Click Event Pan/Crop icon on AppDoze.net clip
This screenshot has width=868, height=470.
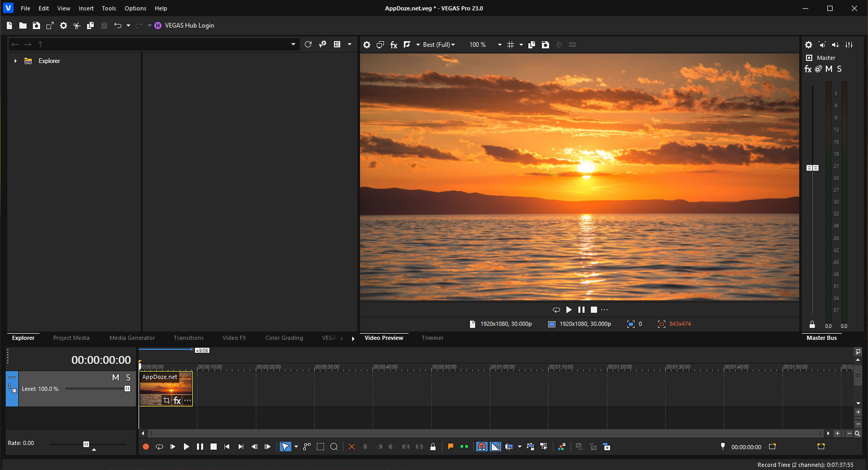(167, 400)
